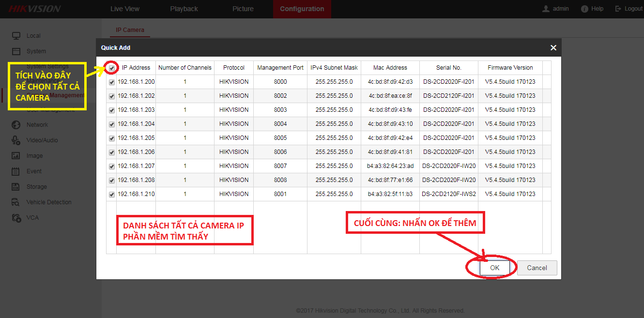Image resolution: width=644 pixels, height=318 pixels.
Task: Select the IP address 192.168.1.200 cell
Action: pyautogui.click(x=136, y=82)
